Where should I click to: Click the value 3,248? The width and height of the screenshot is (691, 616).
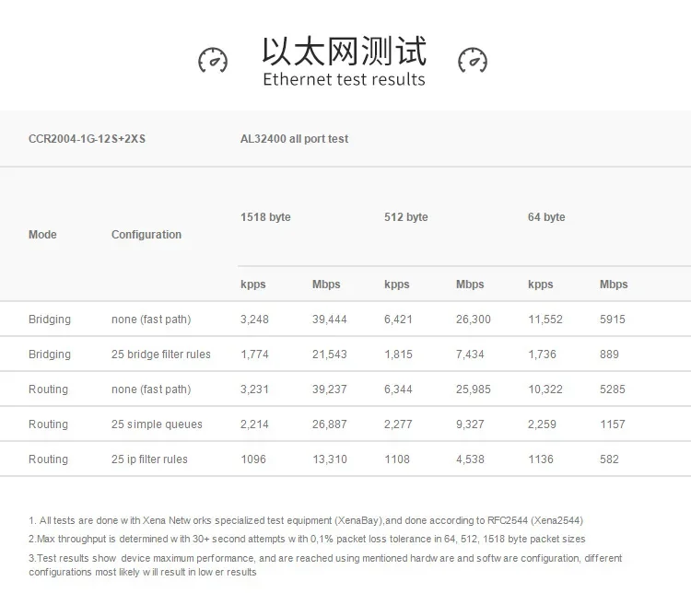pyautogui.click(x=254, y=320)
